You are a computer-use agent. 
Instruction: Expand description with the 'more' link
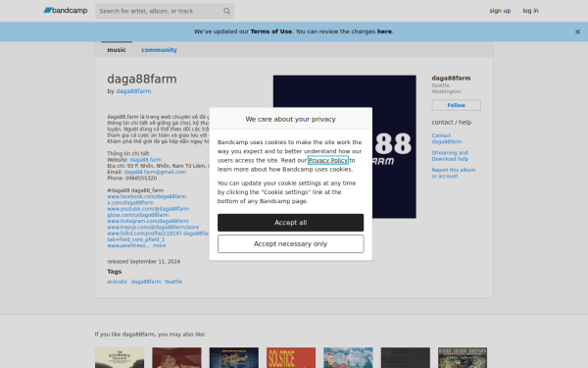coord(159,245)
